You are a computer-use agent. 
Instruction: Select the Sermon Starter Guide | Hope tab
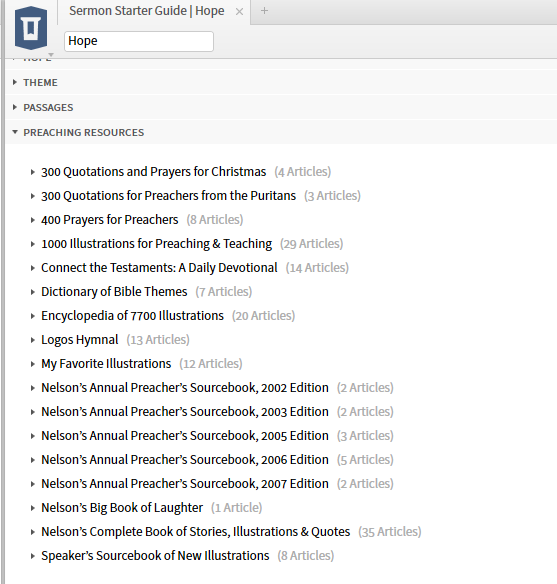click(x=147, y=11)
